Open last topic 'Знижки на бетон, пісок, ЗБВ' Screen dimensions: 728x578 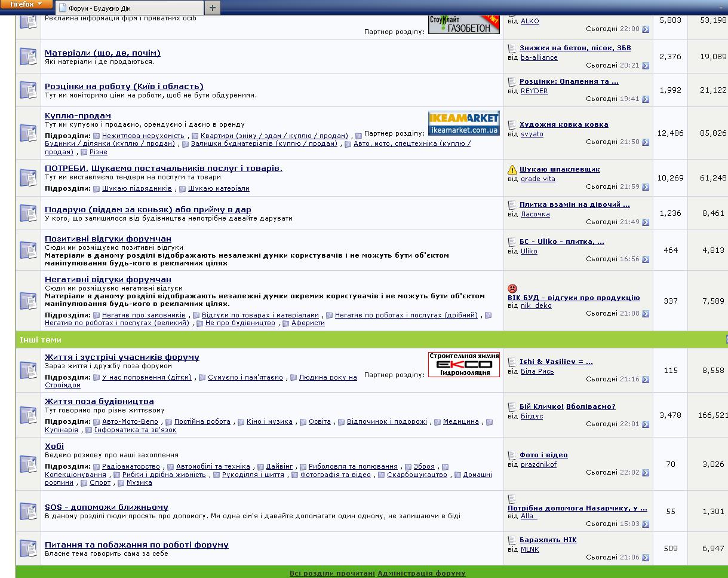coord(575,48)
